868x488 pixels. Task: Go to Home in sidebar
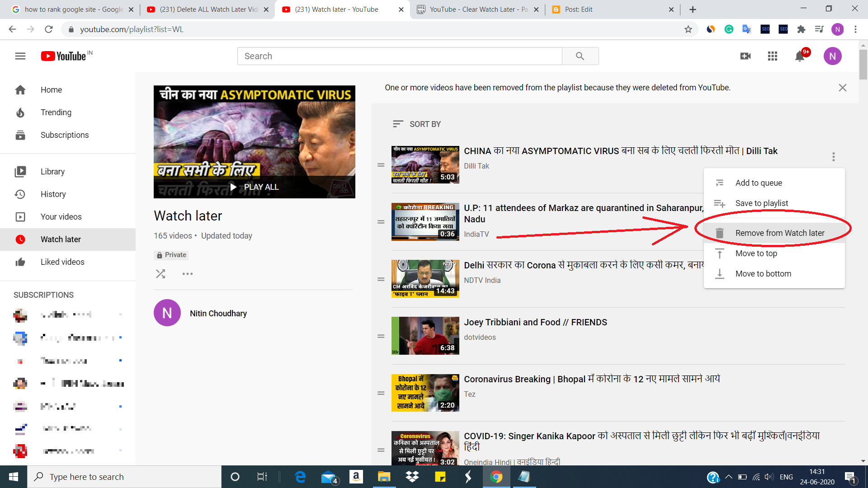click(68, 90)
